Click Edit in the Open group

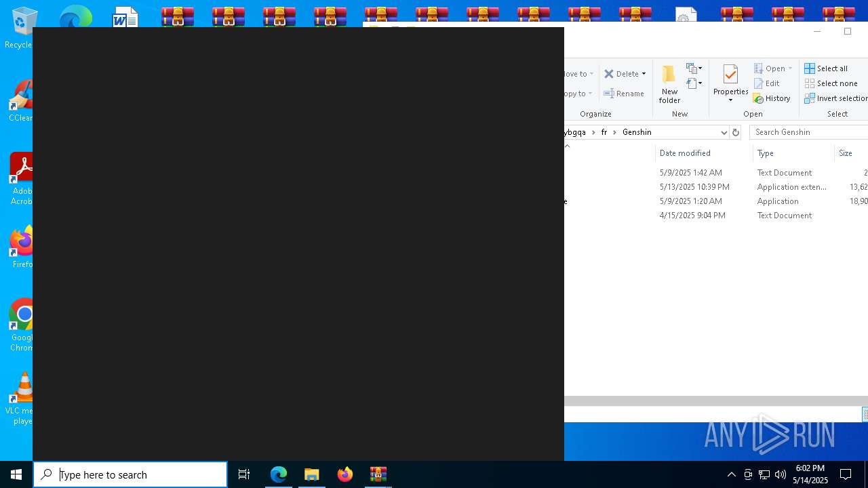(x=767, y=83)
